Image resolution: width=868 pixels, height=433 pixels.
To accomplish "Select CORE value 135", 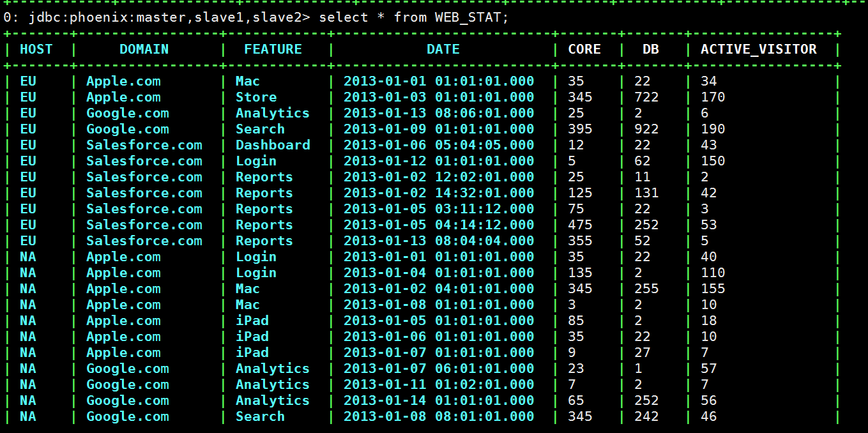I will [580, 273].
